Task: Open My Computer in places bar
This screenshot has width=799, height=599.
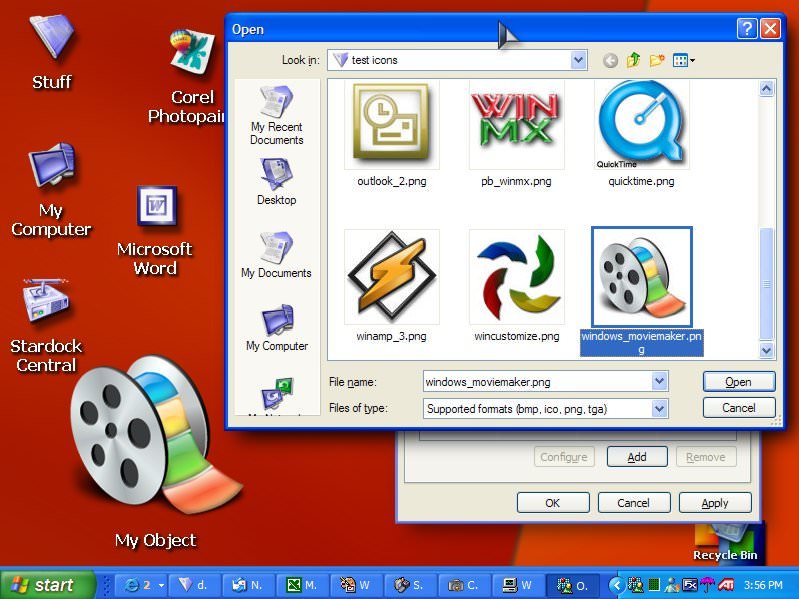Action: [277, 328]
